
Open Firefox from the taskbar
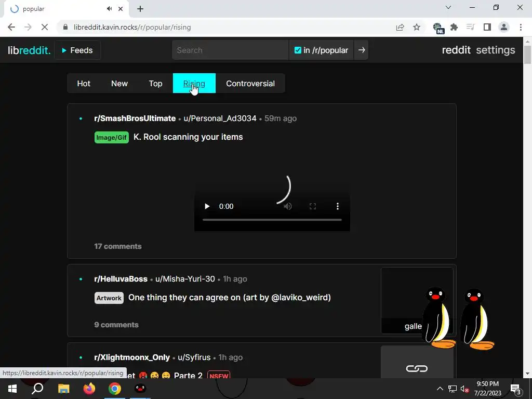(x=89, y=389)
